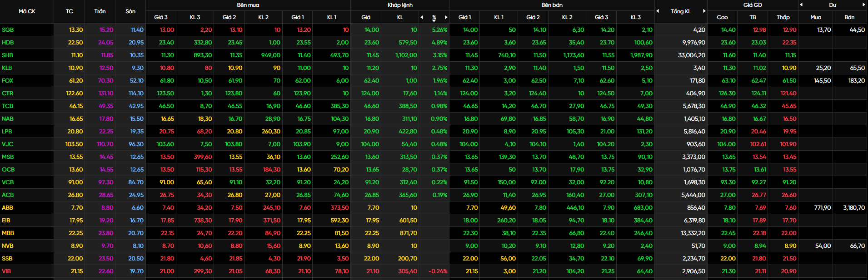Open stock symbol VIB
Image resolution: width=868 pixels, height=280 pixels.
pyautogui.click(x=6, y=271)
